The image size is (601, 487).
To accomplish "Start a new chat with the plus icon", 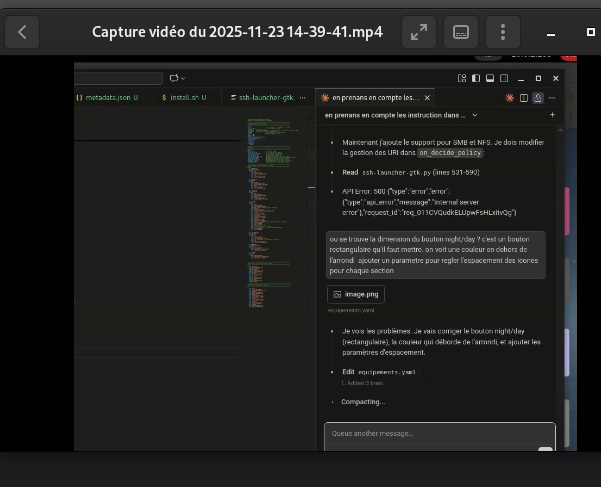I will coord(552,115).
